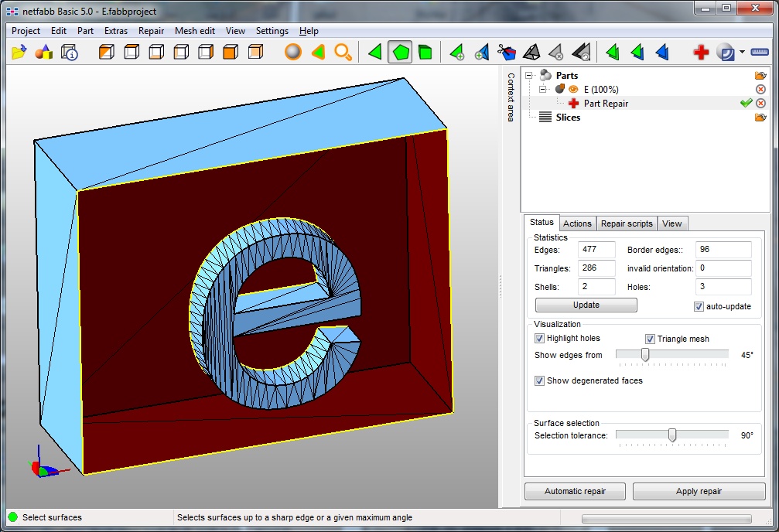
Task: Switch to the Repair scripts tab
Action: click(x=627, y=223)
